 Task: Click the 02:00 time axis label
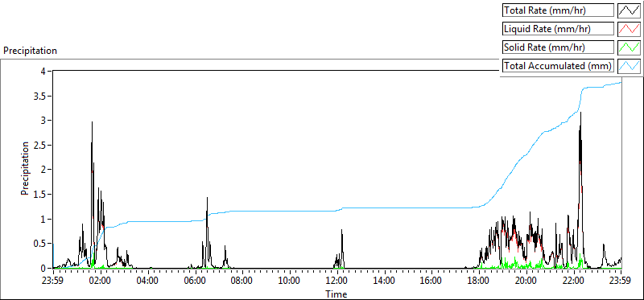pyautogui.click(x=101, y=282)
